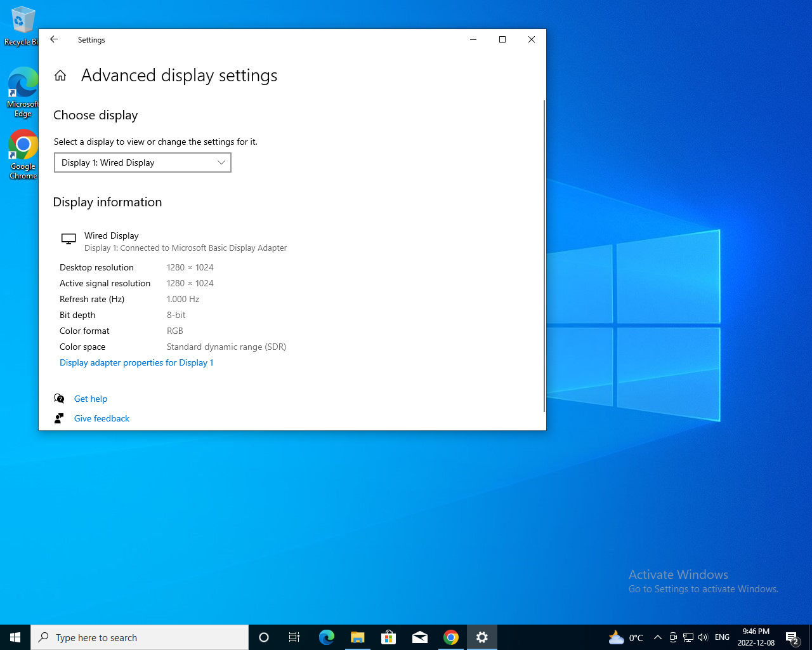Open the Give feedback link

coord(101,418)
